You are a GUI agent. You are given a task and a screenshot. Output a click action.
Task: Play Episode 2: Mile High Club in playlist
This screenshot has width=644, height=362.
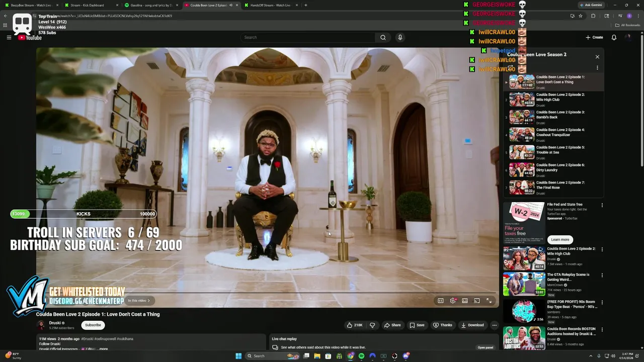[553, 100]
